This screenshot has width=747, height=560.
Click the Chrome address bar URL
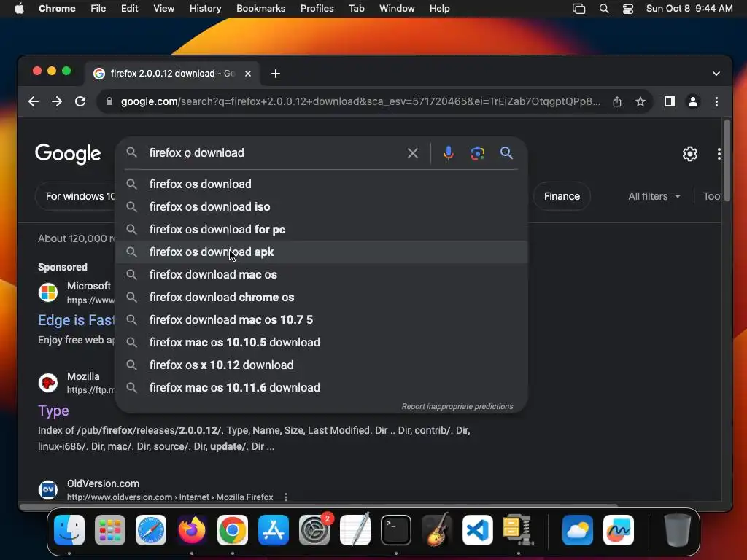pos(360,101)
